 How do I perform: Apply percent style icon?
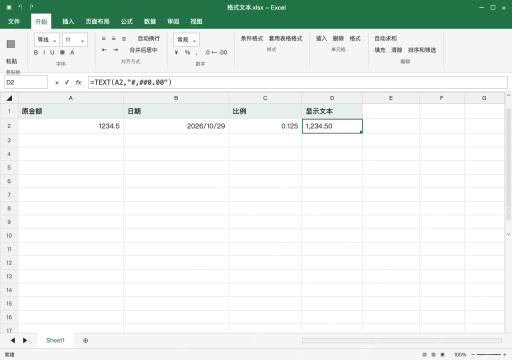point(187,52)
